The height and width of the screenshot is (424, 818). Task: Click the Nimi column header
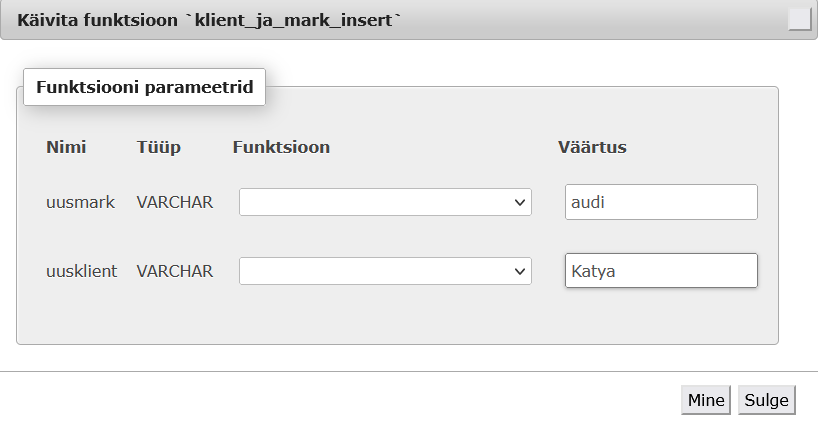pos(66,147)
